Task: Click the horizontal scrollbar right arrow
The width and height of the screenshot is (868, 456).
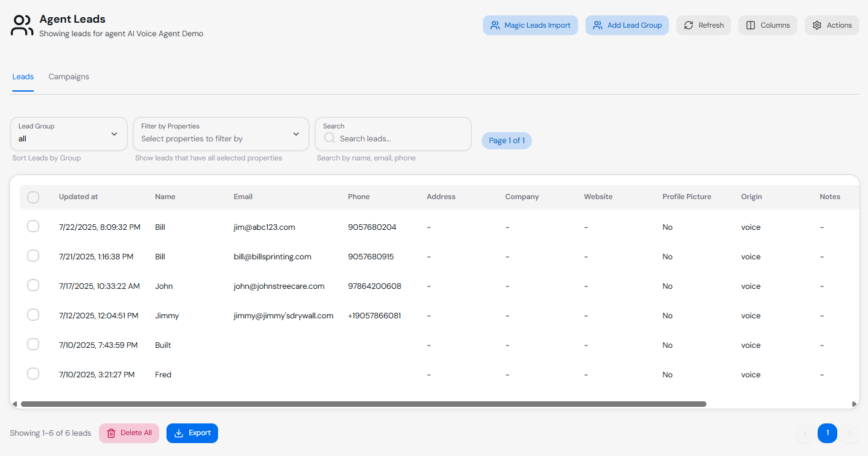Action: [x=854, y=404]
